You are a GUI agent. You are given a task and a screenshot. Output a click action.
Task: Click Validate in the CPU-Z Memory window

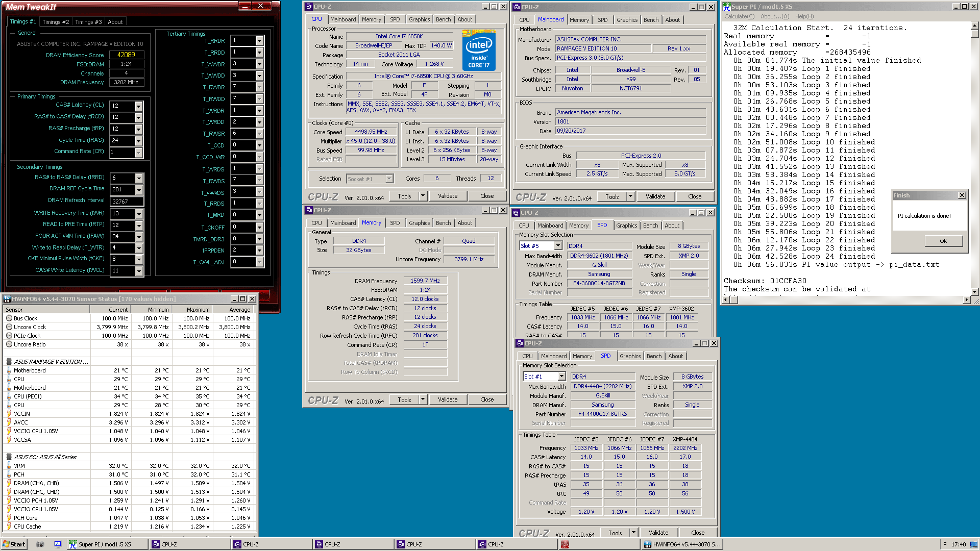tap(448, 399)
